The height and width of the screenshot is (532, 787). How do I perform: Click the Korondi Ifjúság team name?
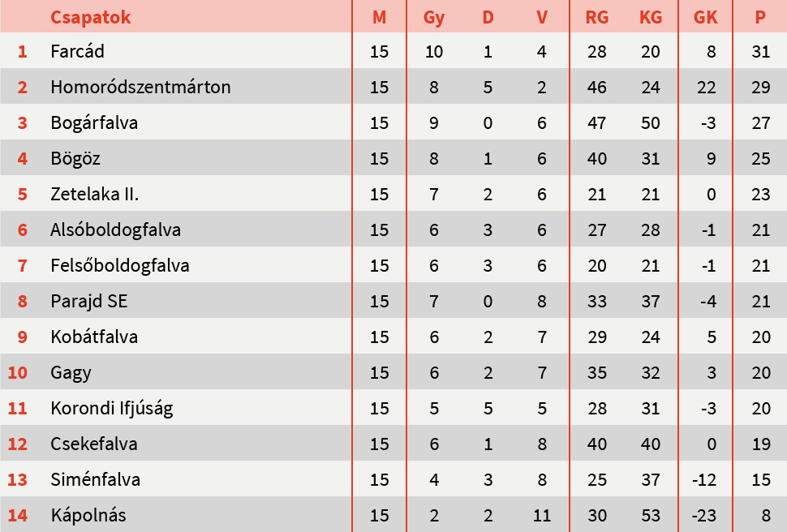click(111, 409)
